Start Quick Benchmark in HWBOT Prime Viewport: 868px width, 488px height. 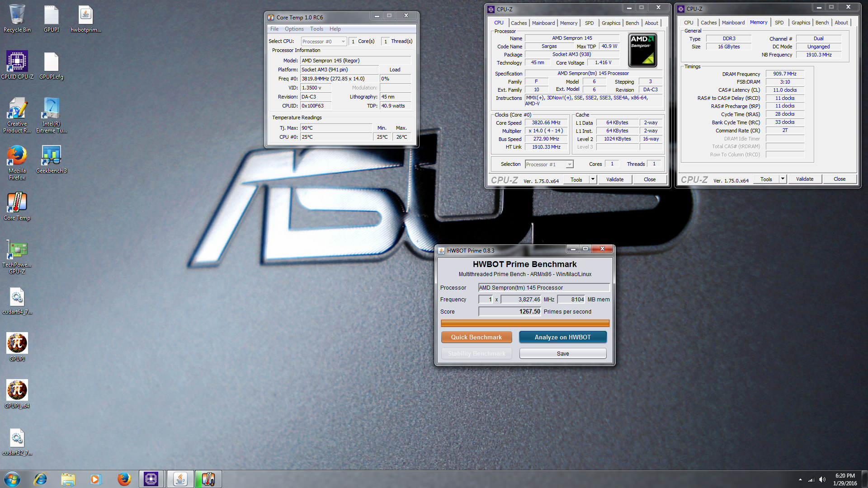(x=476, y=337)
